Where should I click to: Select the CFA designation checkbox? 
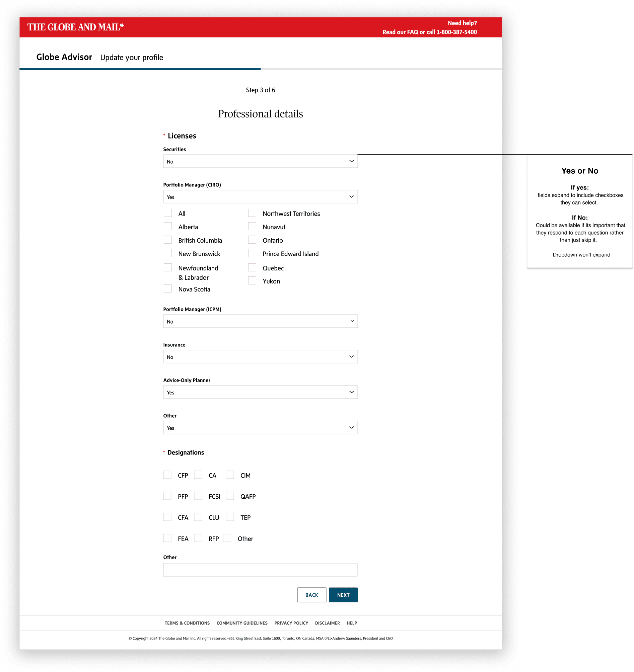click(167, 517)
